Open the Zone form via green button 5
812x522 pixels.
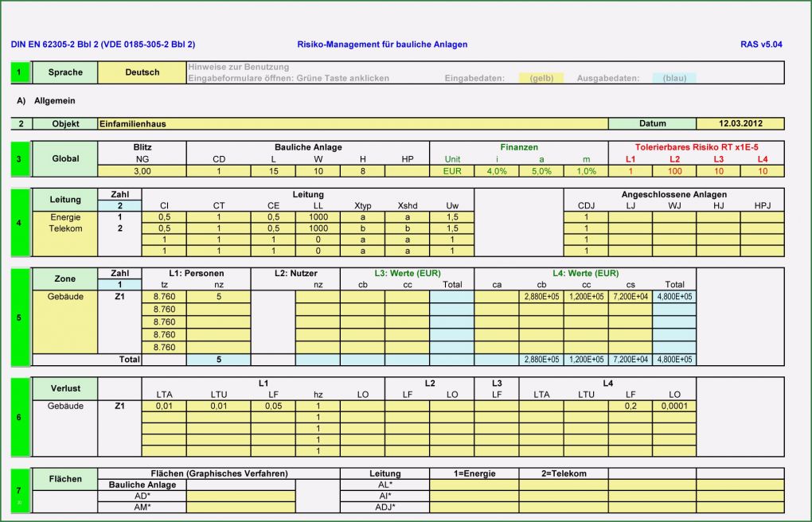[x=18, y=317]
